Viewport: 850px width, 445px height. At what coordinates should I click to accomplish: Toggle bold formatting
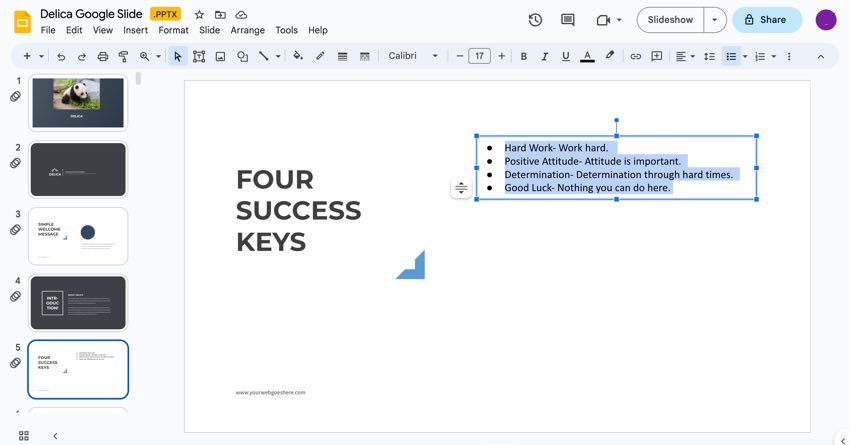524,56
